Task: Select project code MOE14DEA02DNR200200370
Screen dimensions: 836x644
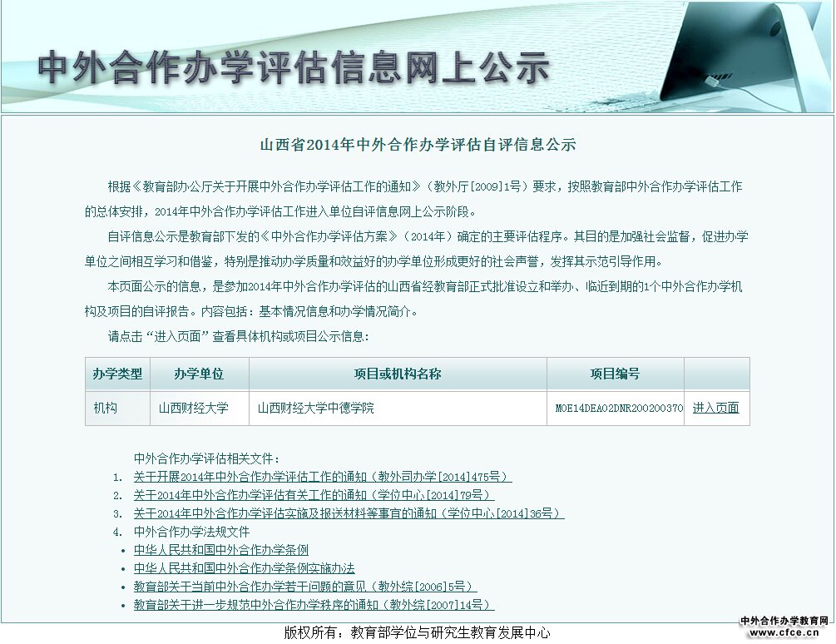Action: [618, 408]
